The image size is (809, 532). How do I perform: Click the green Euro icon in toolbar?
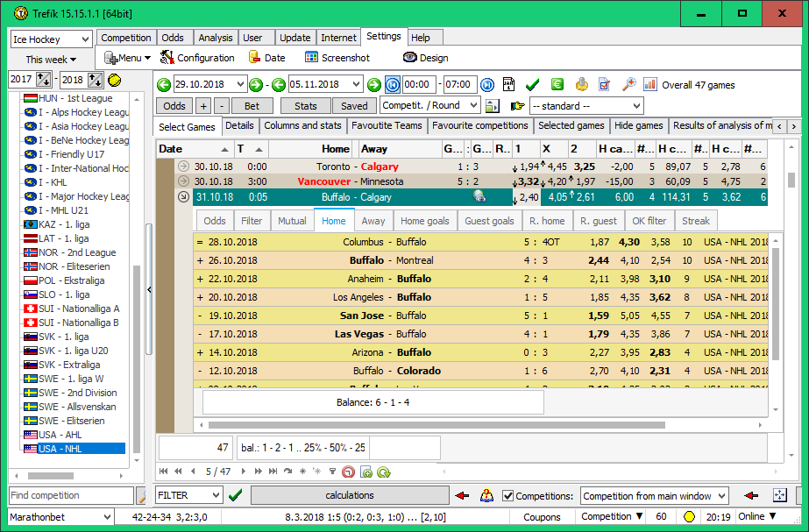tap(557, 85)
